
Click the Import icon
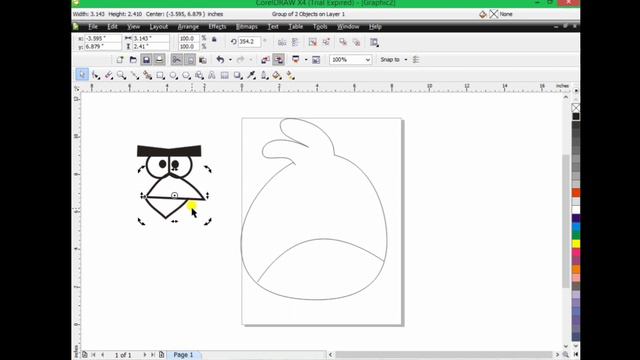265,60
